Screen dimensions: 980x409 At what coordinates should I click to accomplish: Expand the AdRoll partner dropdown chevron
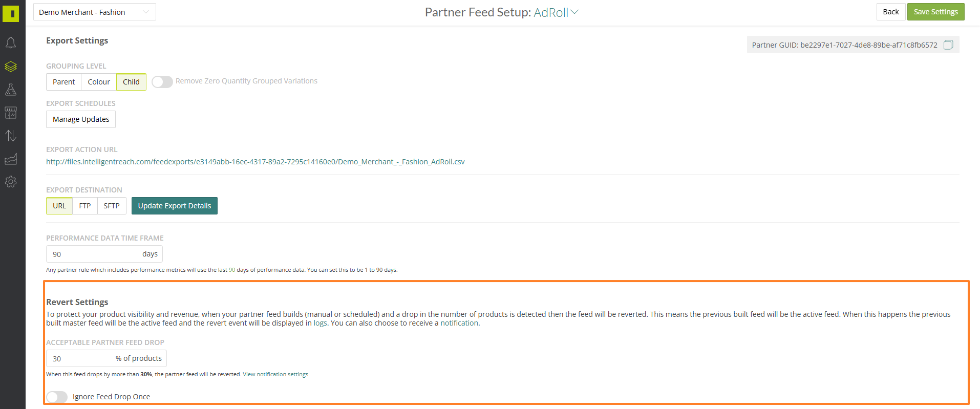[x=574, y=12]
